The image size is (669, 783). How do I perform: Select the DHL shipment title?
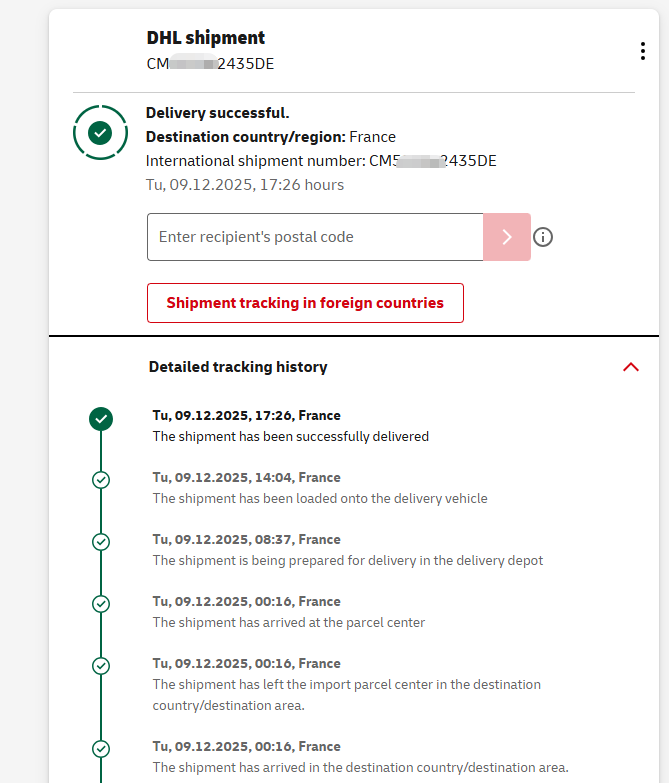206,38
